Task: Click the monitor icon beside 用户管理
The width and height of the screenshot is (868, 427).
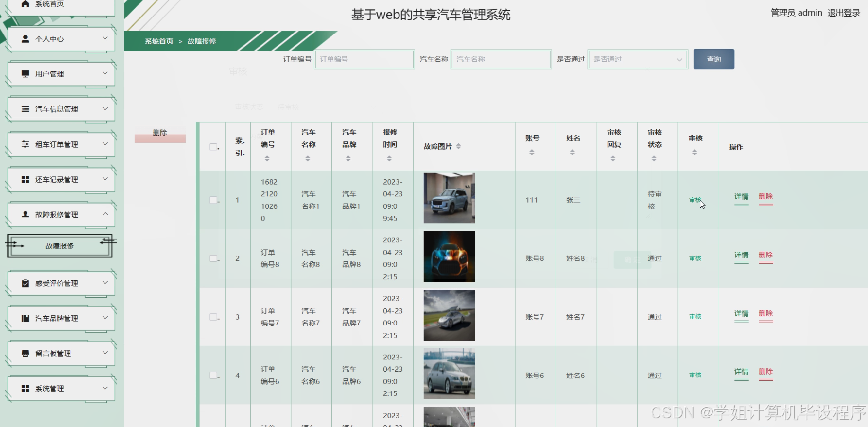Action: [x=25, y=74]
